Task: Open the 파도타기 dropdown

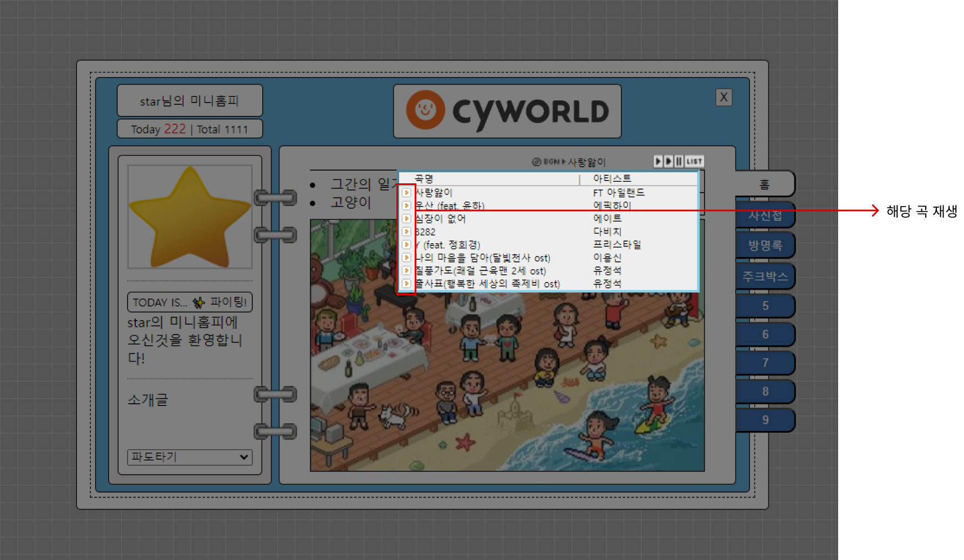Action: [190, 457]
